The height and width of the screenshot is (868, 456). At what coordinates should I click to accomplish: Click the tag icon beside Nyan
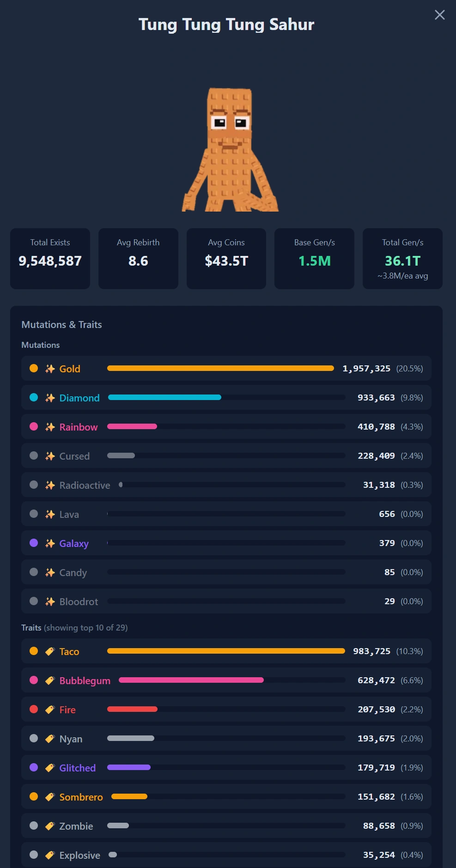(50, 739)
